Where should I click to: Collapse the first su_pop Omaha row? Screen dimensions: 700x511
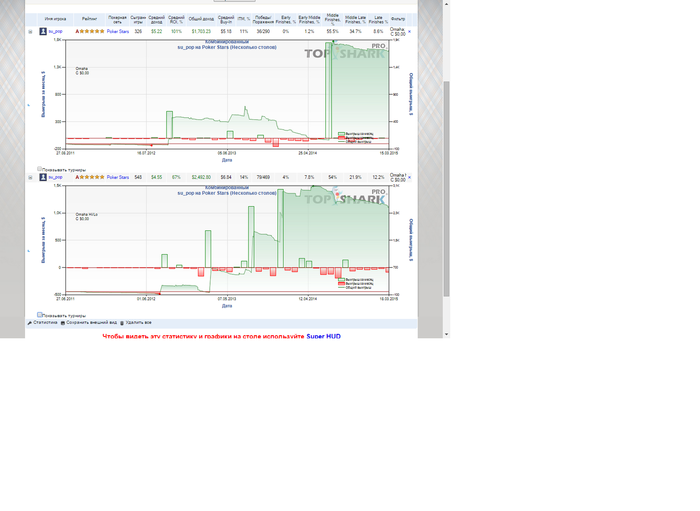[30, 32]
